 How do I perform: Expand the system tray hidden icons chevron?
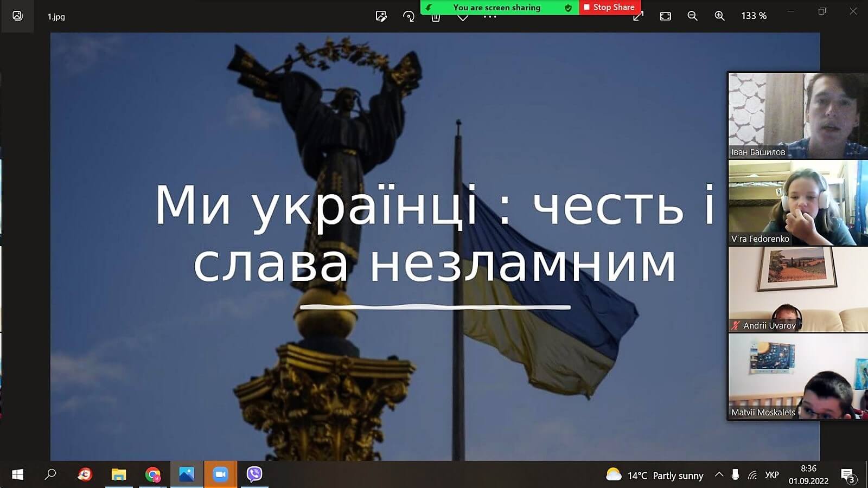pyautogui.click(x=719, y=475)
